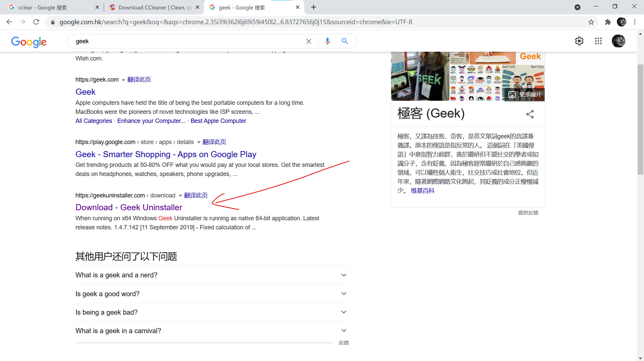644x361 pixels.
Task: Select the geek Google search tab
Action: pos(253,7)
